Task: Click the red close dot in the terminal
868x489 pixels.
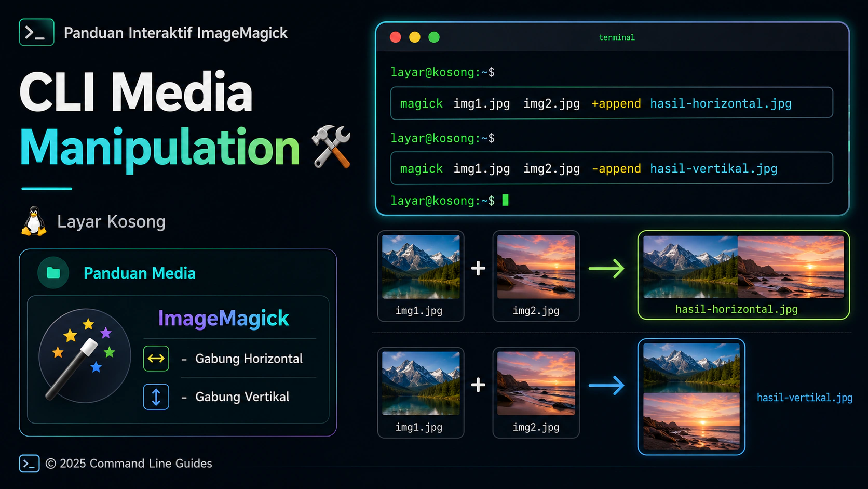Action: pyautogui.click(x=396, y=37)
